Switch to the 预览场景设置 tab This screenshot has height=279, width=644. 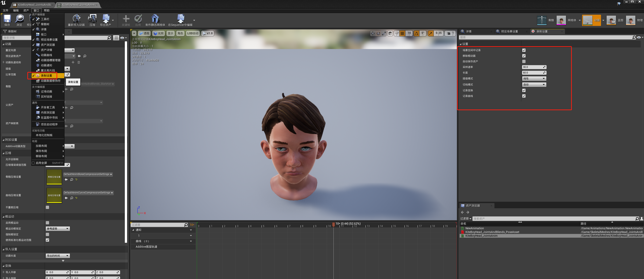point(509,32)
